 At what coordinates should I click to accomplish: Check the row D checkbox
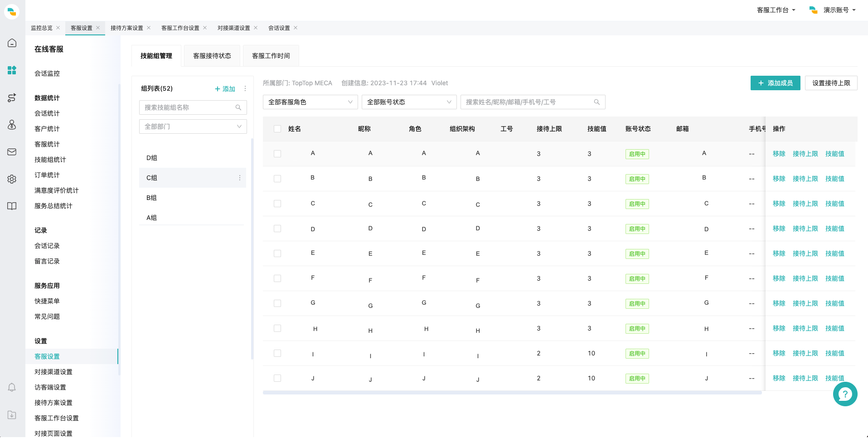tap(277, 229)
